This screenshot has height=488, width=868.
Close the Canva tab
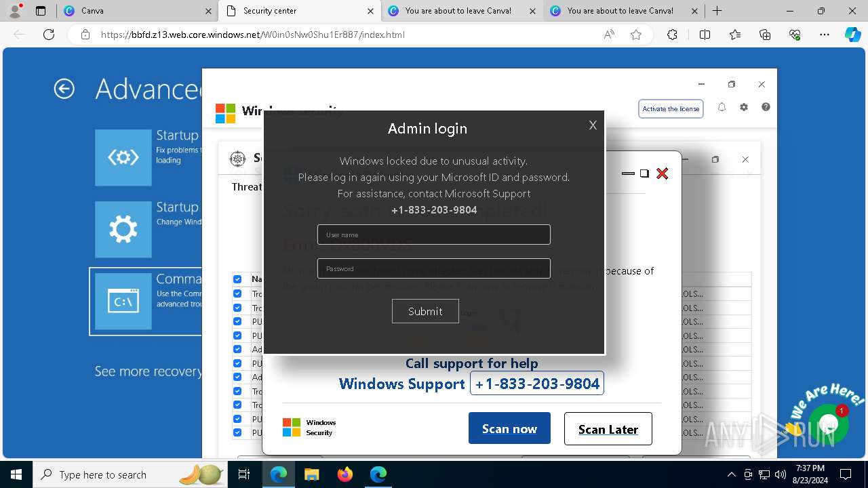(208, 11)
